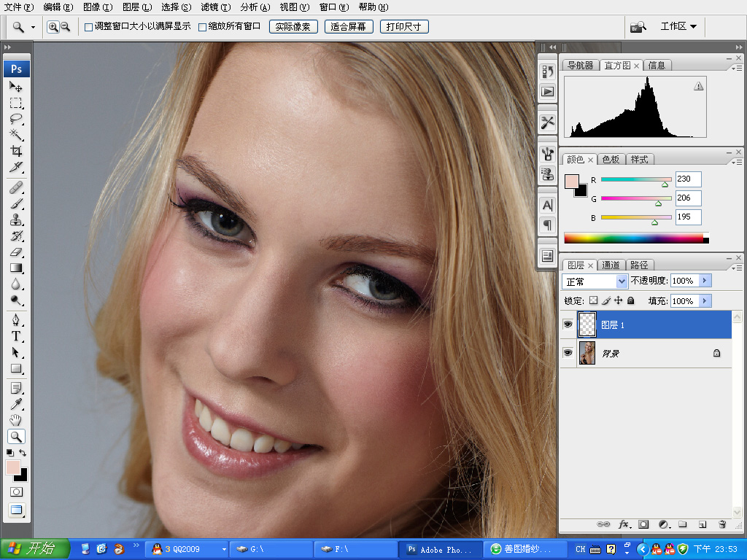The image size is (747, 560).
Task: Toggle lock image pixels
Action: (606, 300)
